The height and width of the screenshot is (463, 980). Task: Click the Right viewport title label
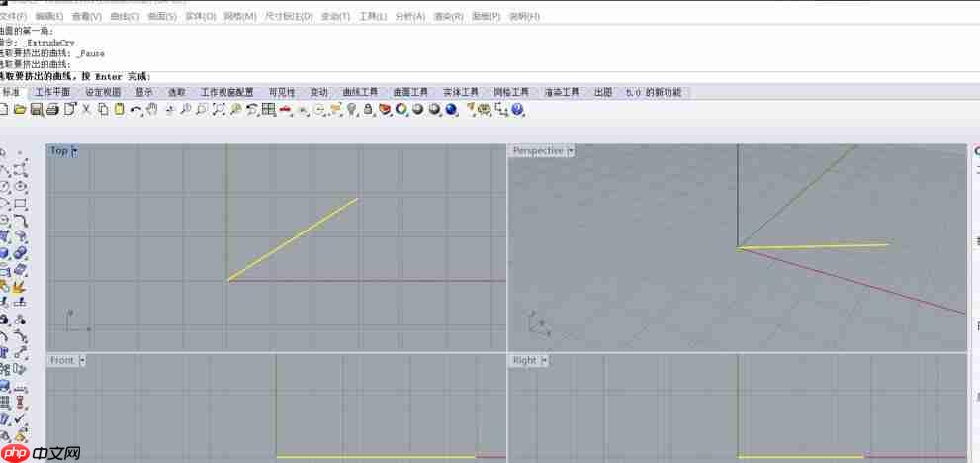(524, 360)
